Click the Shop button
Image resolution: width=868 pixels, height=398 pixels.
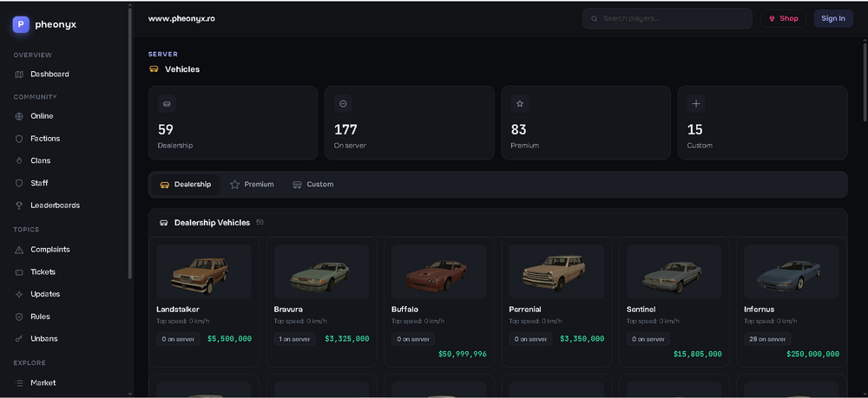coord(783,19)
